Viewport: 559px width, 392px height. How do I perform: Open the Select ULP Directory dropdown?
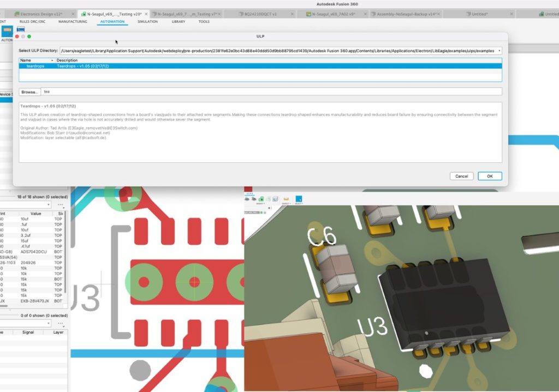(x=501, y=49)
